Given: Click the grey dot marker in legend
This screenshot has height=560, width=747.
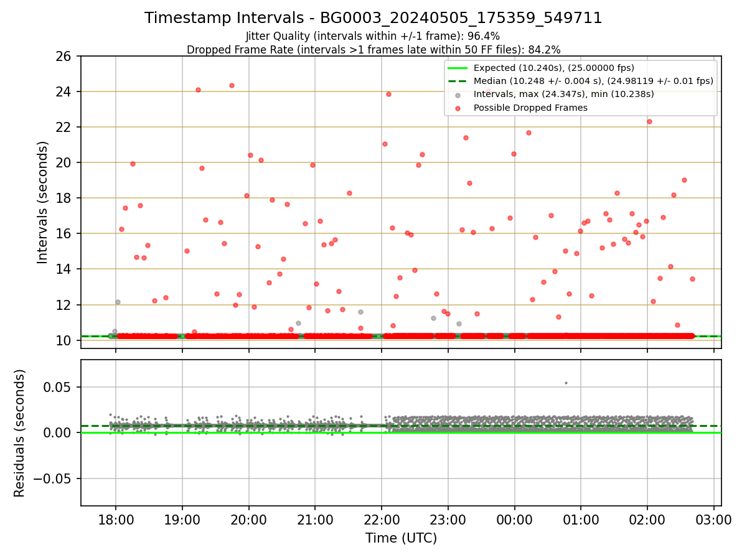Looking at the screenshot, I should pyautogui.click(x=458, y=95).
